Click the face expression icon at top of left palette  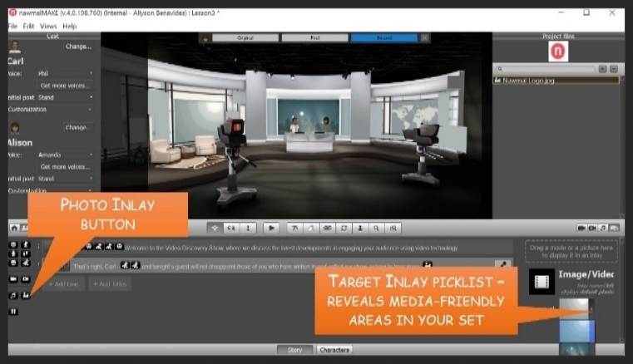click(13, 244)
